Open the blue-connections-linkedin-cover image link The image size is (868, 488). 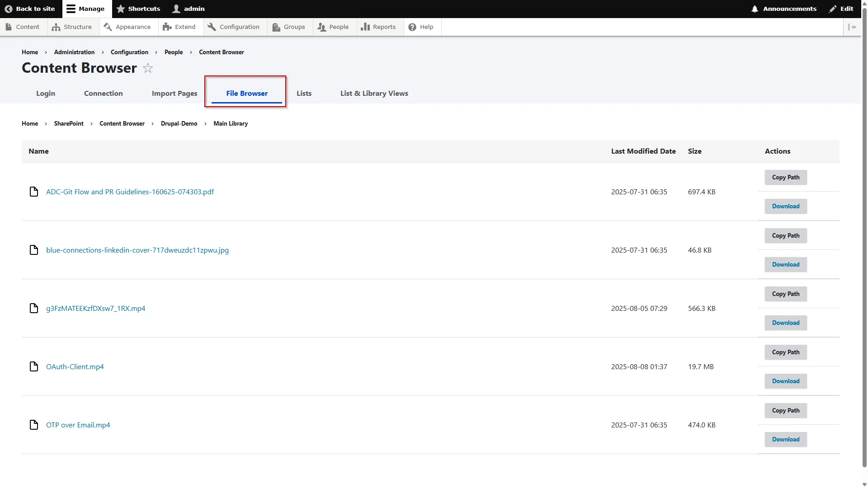pos(137,250)
